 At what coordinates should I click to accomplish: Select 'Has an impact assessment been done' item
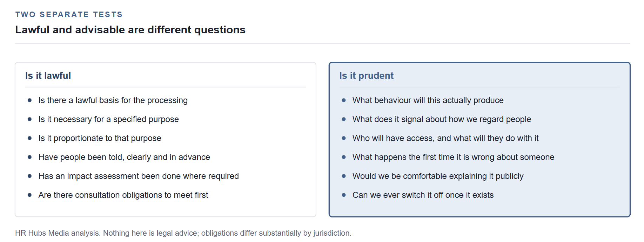click(139, 176)
